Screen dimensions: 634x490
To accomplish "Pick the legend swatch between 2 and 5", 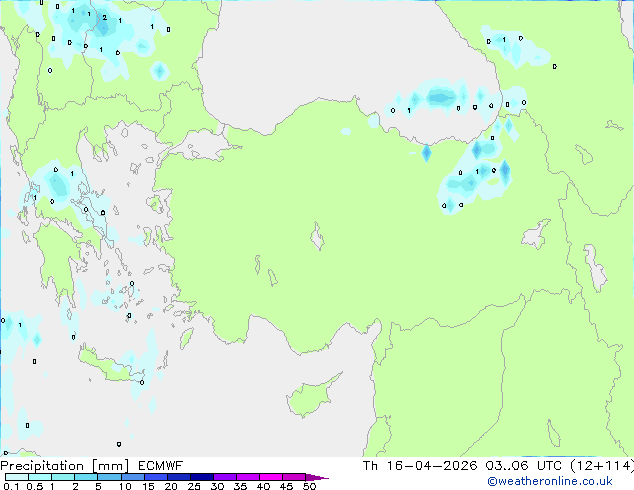I will click(86, 477).
